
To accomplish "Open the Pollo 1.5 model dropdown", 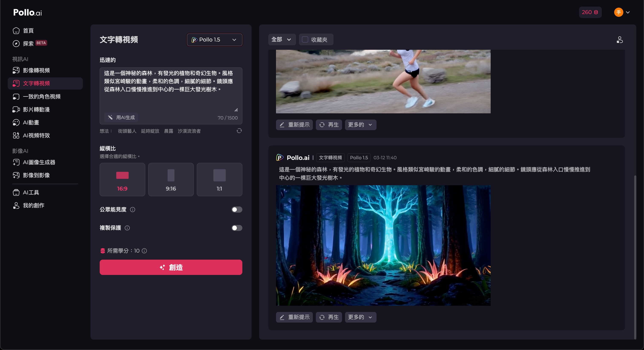I will pos(214,40).
